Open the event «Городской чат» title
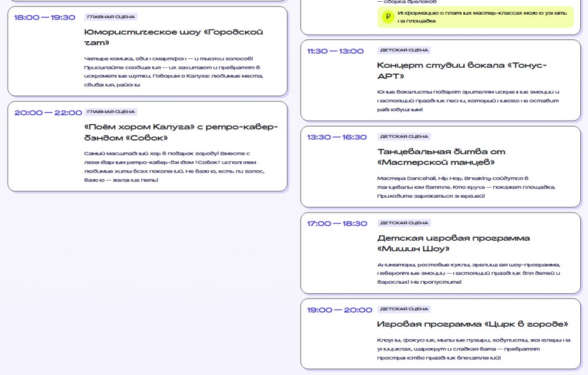The image size is (588, 375). click(x=173, y=37)
